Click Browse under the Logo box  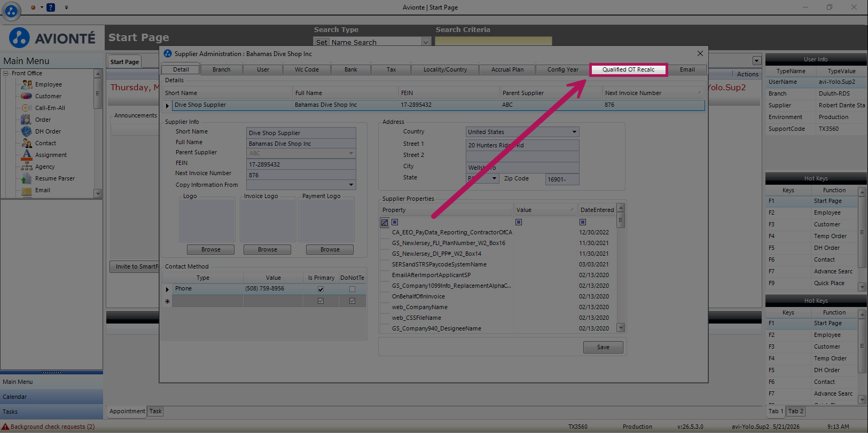coord(211,249)
